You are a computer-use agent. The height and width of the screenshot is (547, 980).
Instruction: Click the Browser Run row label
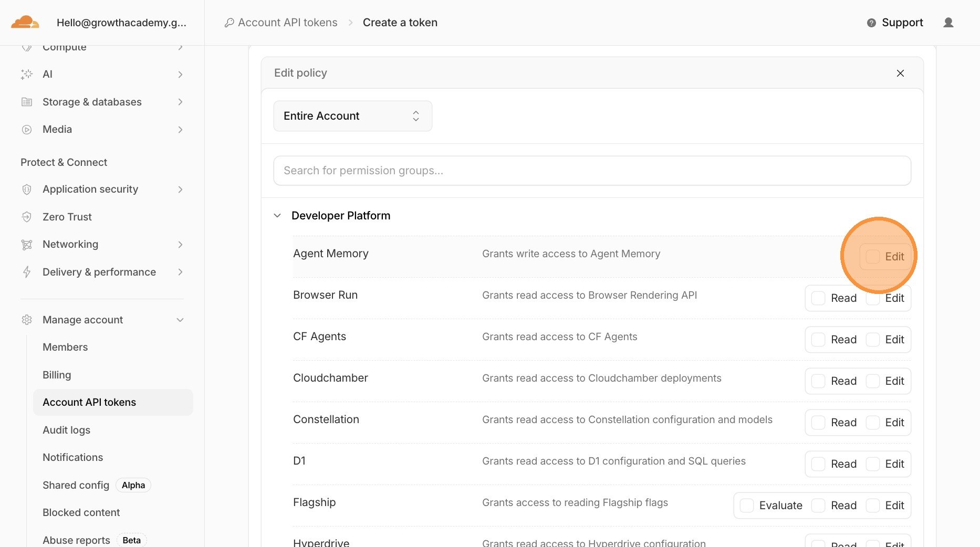(x=325, y=295)
